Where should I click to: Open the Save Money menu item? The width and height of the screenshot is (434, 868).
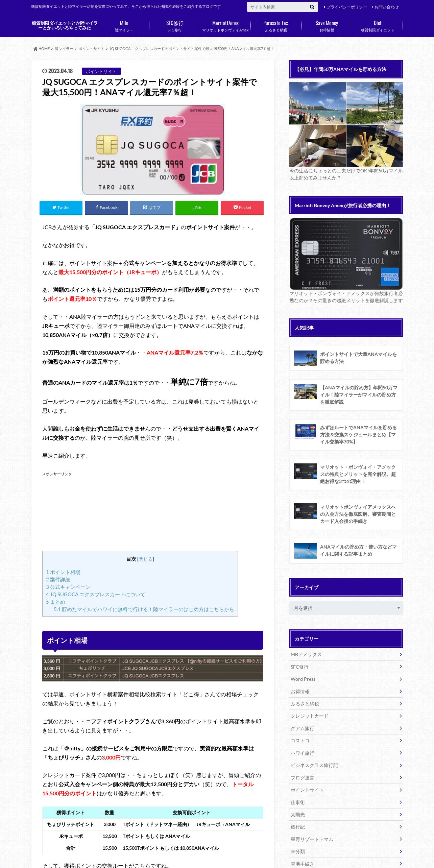click(x=327, y=26)
